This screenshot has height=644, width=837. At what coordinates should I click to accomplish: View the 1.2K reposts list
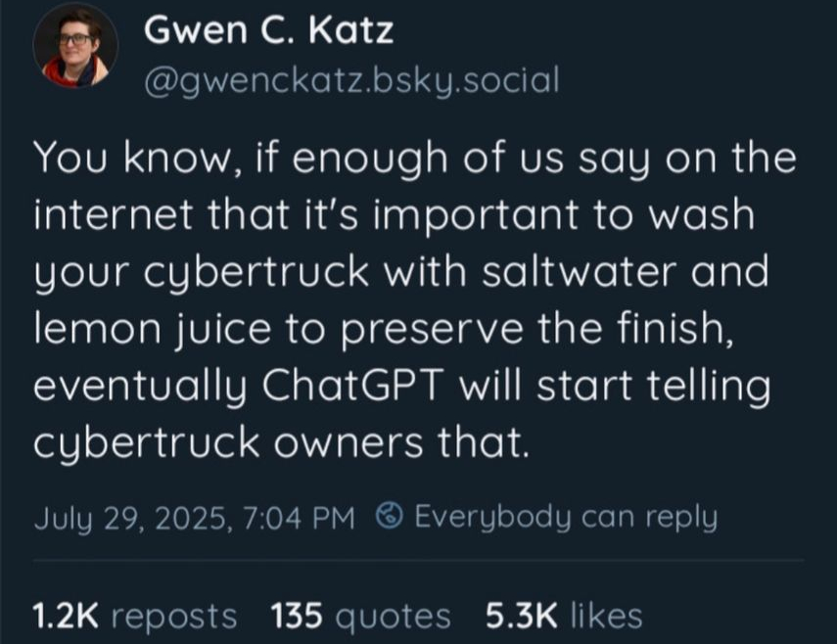135,616
